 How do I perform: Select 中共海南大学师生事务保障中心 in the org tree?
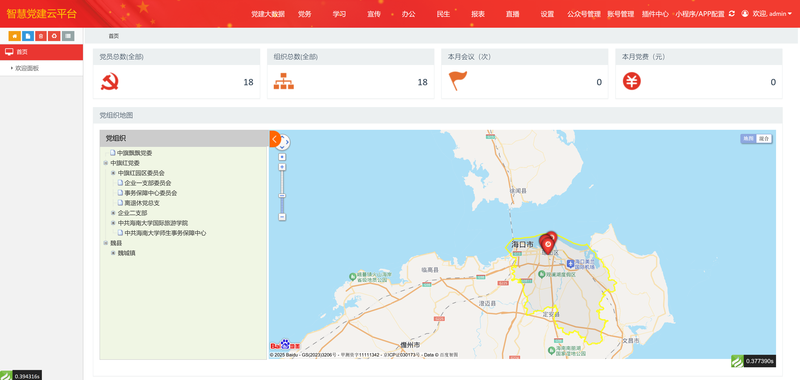pyautogui.click(x=165, y=233)
